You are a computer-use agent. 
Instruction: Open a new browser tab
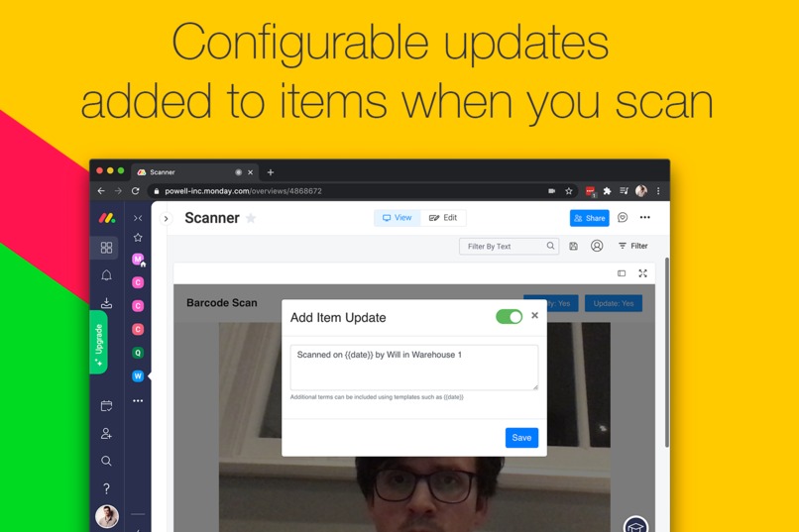tap(271, 172)
